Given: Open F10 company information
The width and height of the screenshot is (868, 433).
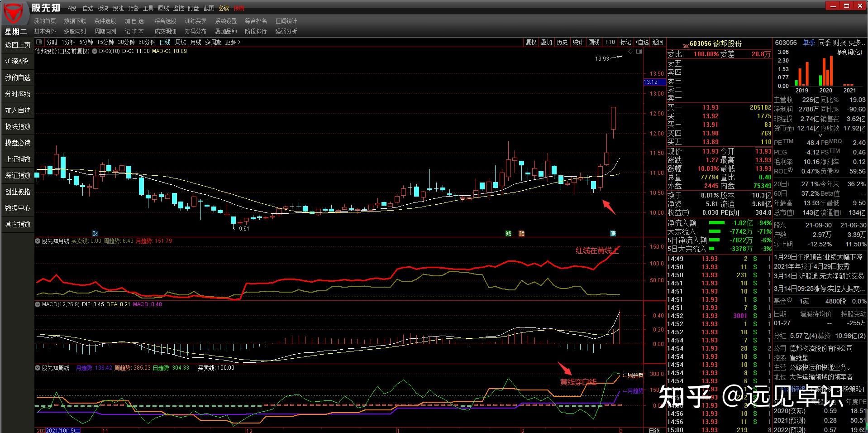Looking at the screenshot, I should point(610,42).
